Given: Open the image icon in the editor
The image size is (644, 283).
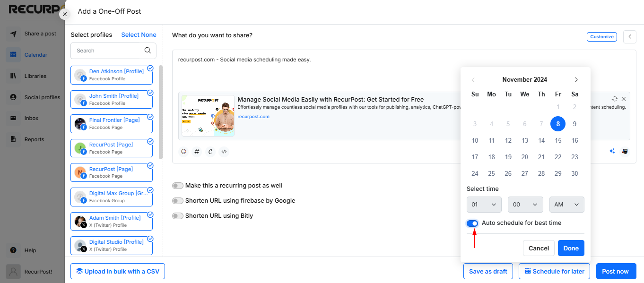Looking at the screenshot, I should pos(625,151).
